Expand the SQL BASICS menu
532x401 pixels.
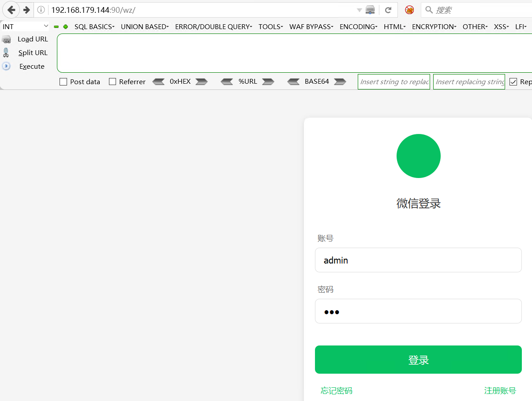click(94, 27)
